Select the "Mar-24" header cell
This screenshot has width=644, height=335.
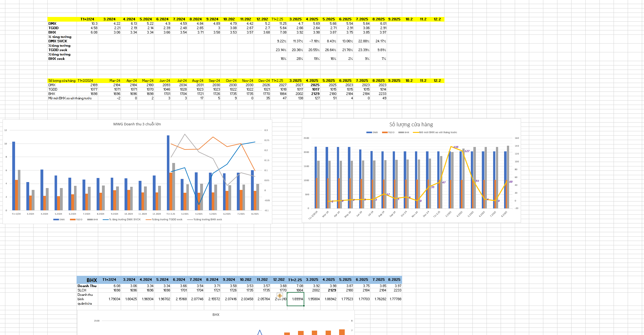click(109, 81)
